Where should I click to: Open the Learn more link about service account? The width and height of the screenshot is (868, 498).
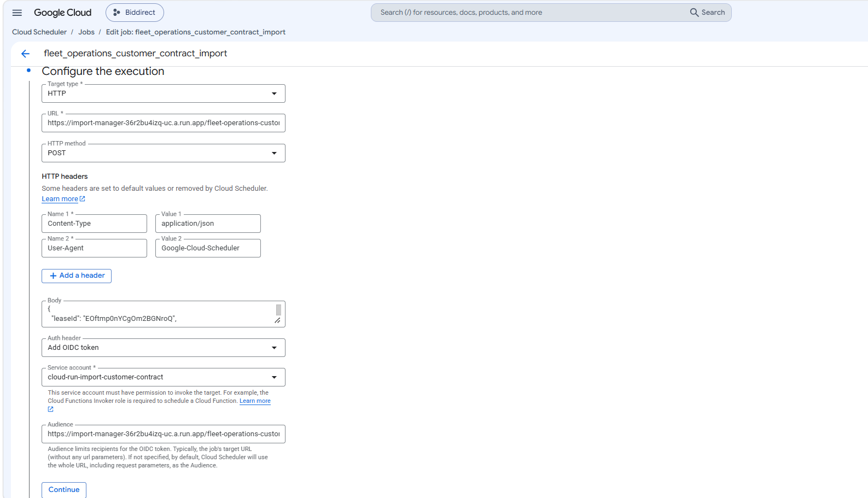pyautogui.click(x=255, y=401)
